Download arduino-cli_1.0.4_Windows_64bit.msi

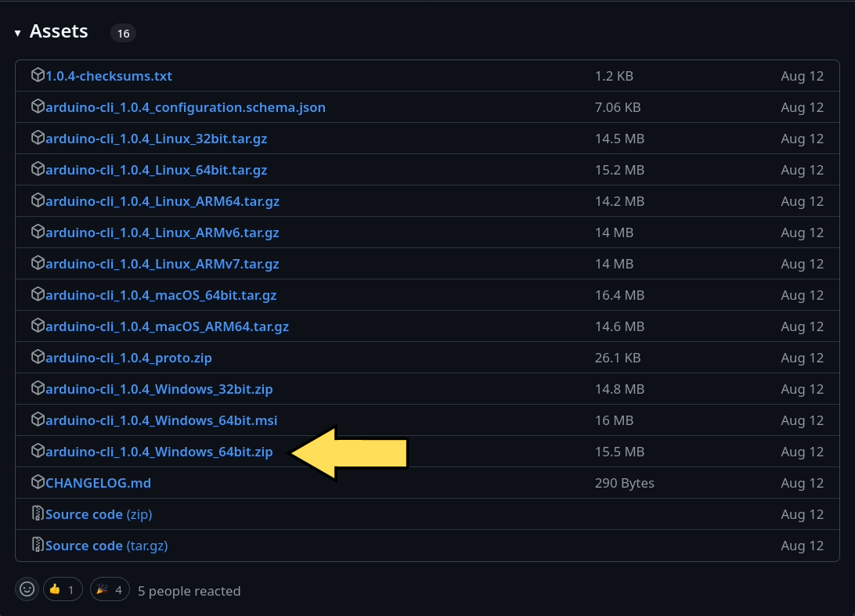click(161, 420)
